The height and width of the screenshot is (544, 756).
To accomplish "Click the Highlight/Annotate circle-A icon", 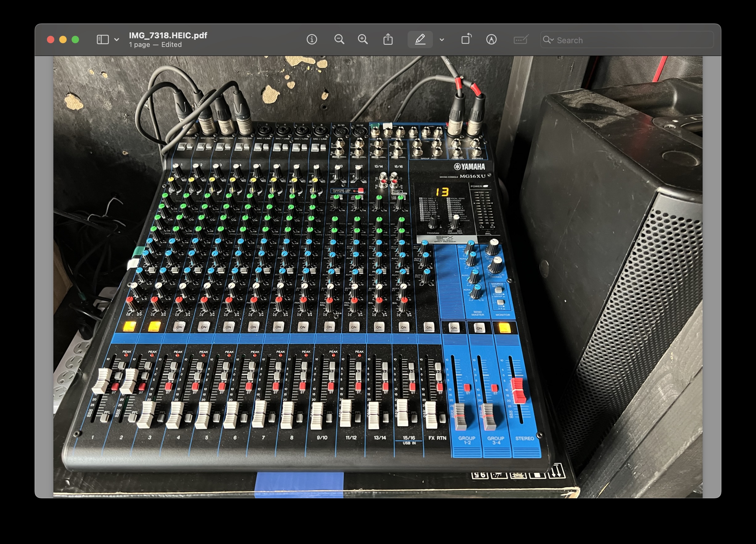I will (x=491, y=40).
